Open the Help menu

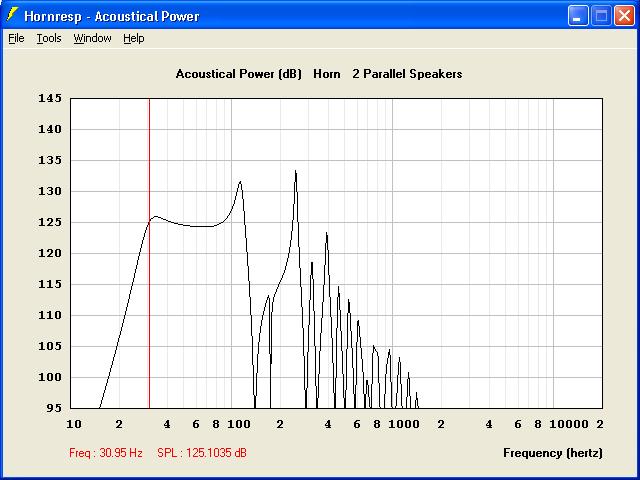click(x=134, y=38)
